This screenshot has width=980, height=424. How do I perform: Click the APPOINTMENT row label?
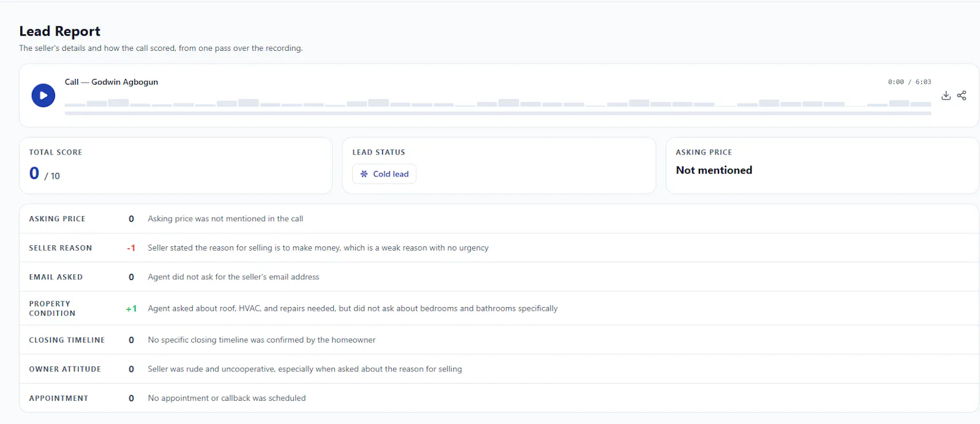(x=59, y=398)
